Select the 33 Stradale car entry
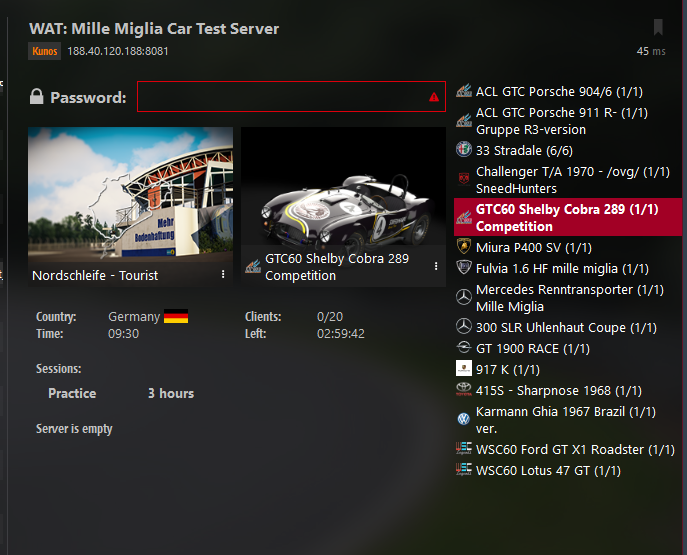 pos(568,150)
